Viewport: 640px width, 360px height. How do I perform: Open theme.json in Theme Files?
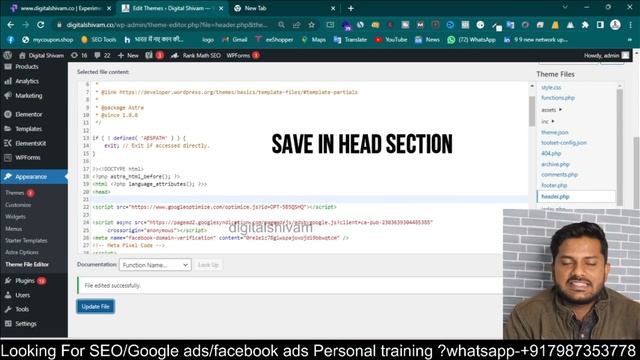555,132
